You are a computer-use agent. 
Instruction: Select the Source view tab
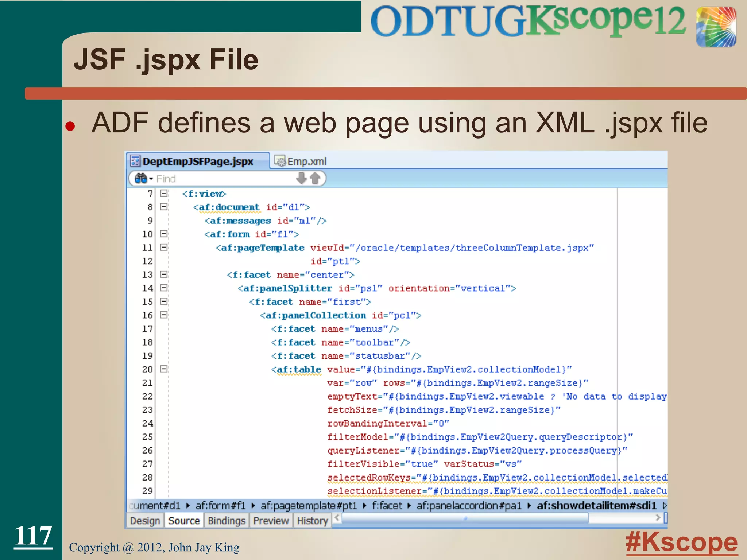pos(184,521)
